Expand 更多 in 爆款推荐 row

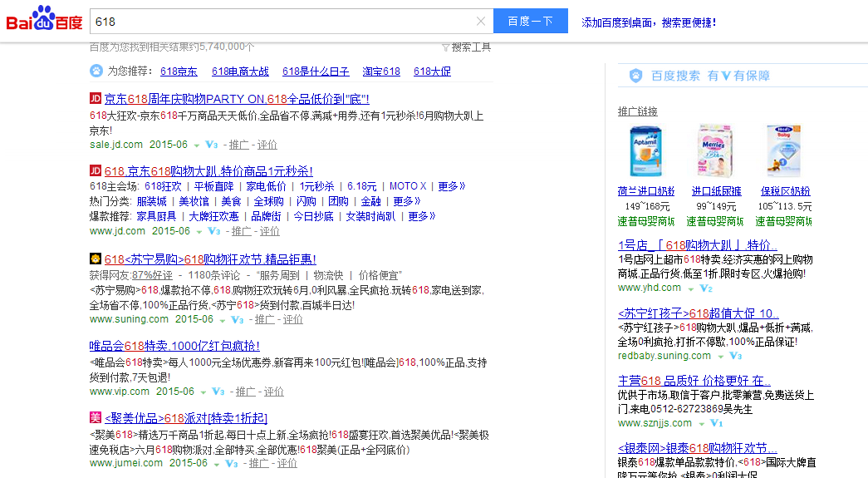point(422,216)
